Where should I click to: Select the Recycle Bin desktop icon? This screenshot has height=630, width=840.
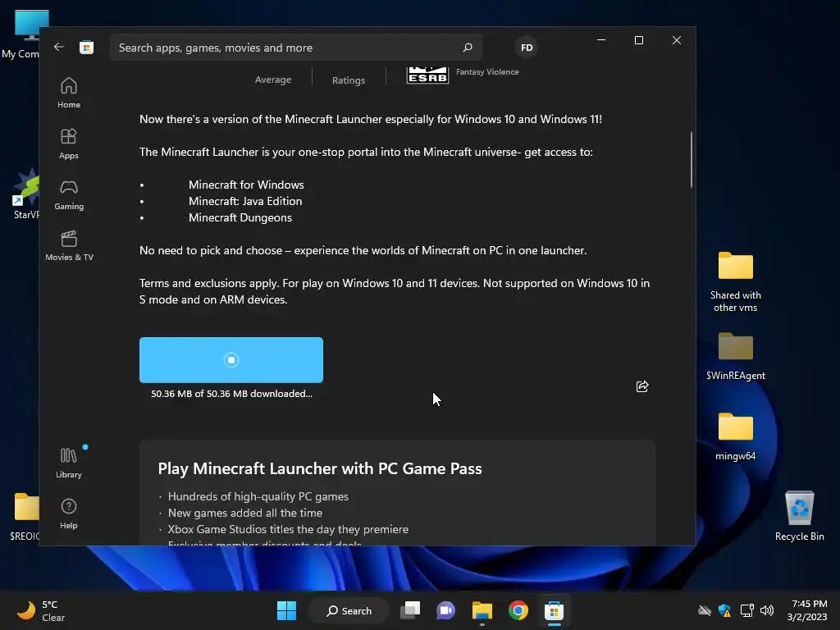coord(799,515)
